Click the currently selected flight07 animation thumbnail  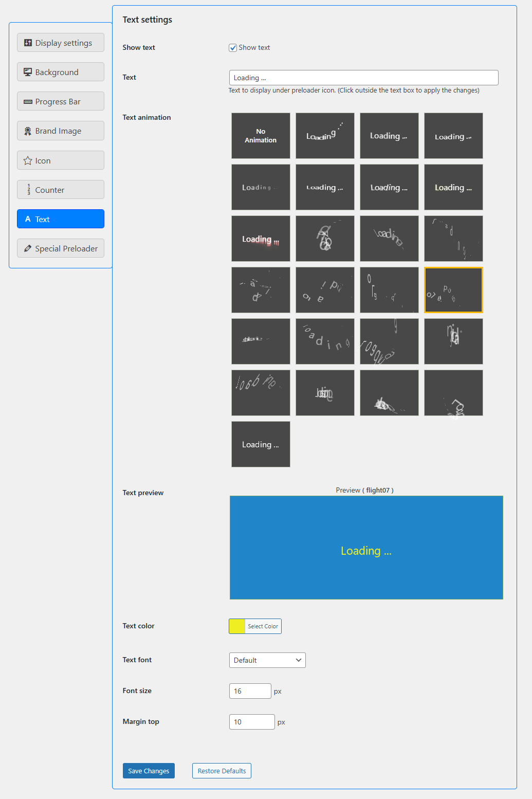tap(453, 289)
